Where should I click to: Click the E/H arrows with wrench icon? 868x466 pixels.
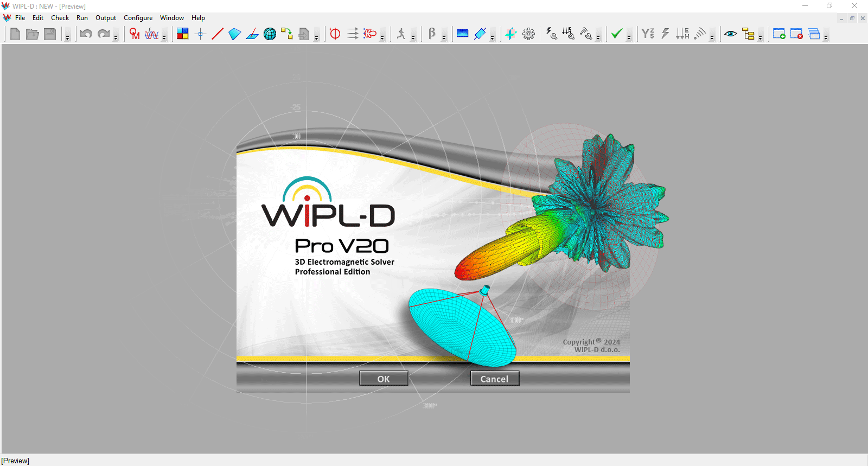point(569,34)
